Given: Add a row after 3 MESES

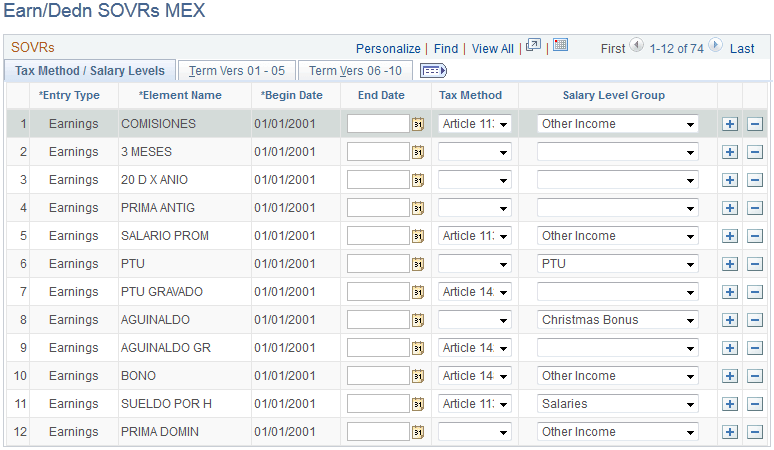Looking at the screenshot, I should tap(730, 152).
